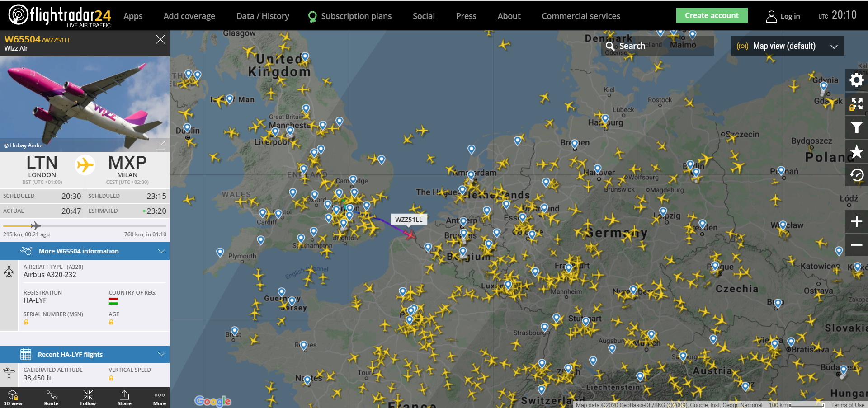Open the Map view dropdown

788,46
